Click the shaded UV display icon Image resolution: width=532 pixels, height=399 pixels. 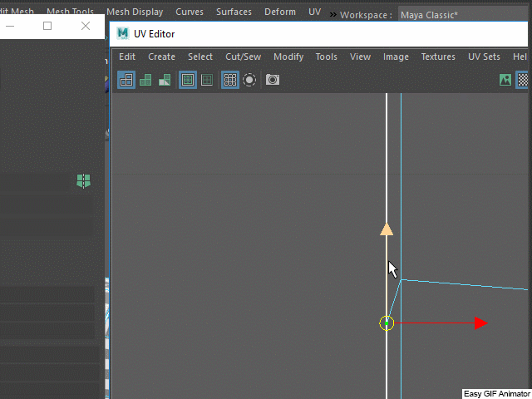pyautogui.click(x=145, y=80)
